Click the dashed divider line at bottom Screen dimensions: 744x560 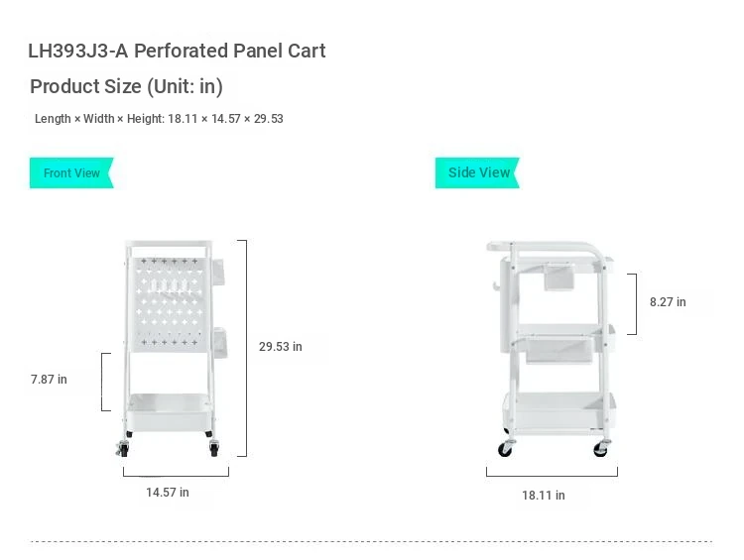click(x=371, y=541)
